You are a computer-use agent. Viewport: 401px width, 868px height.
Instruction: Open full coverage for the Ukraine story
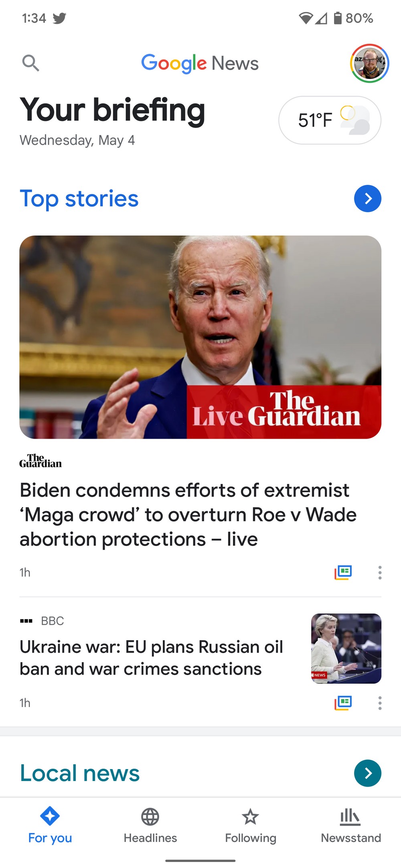(343, 703)
